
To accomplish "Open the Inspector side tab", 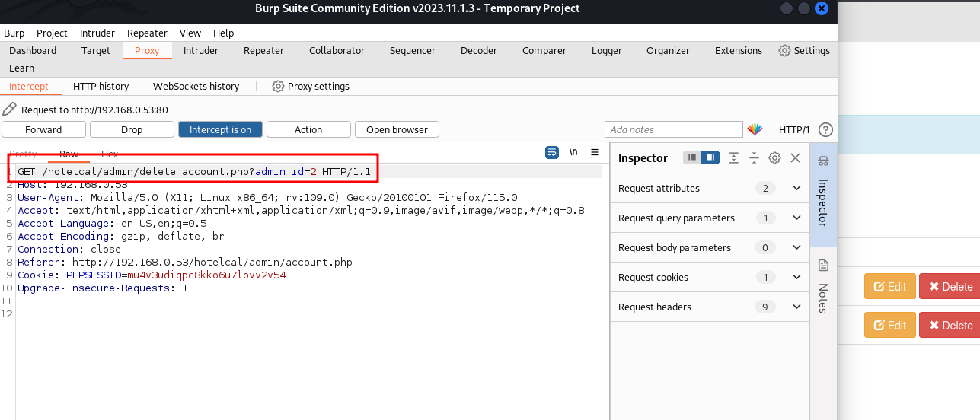I will (x=823, y=194).
